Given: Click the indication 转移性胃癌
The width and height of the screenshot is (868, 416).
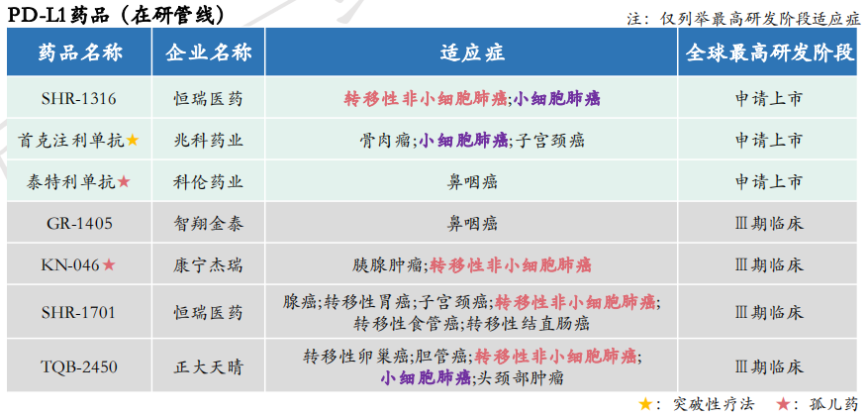Looking at the screenshot, I should [x=367, y=302].
